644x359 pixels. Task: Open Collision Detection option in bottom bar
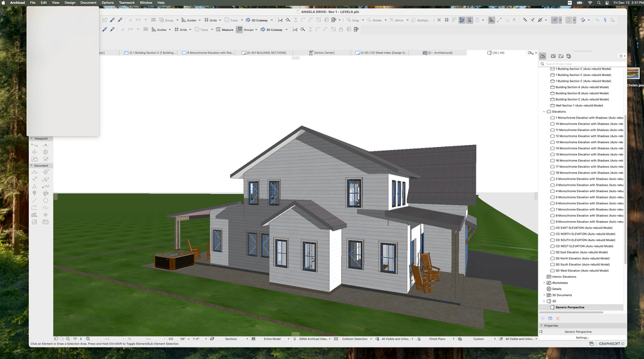click(x=355, y=339)
